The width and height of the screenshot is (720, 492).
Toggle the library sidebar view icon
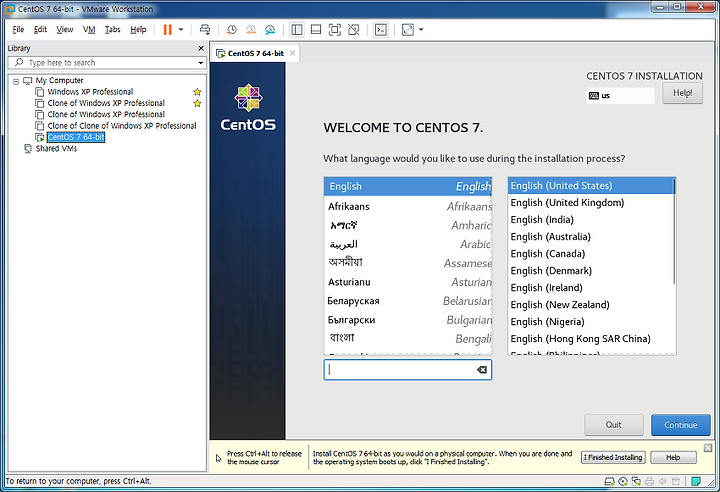297,30
